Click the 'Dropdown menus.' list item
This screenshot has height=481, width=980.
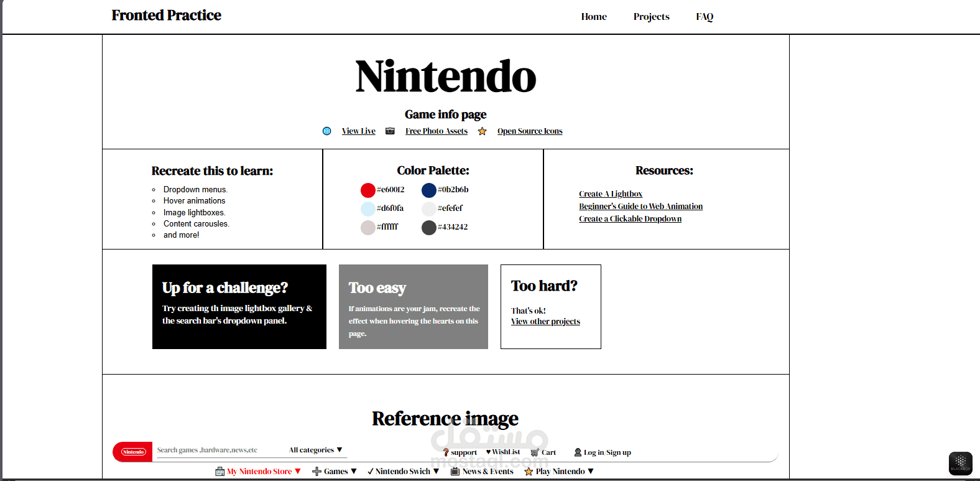pyautogui.click(x=196, y=190)
